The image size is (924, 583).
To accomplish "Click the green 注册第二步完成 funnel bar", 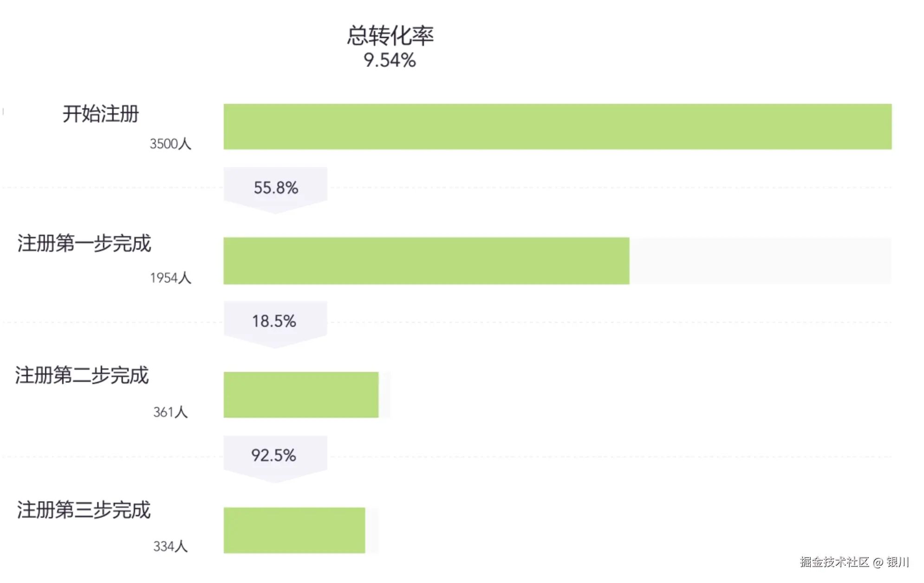I will pyautogui.click(x=301, y=395).
